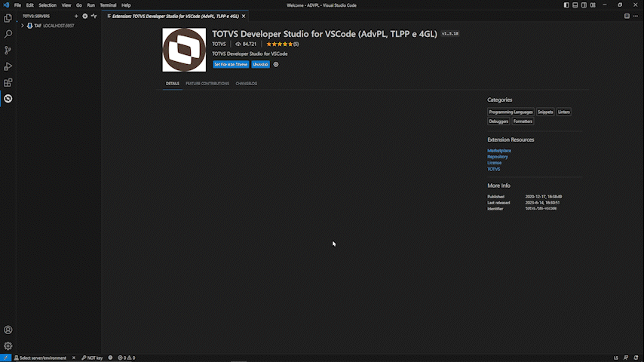644x362 pixels.
Task: Open the Edit menu
Action: [30, 5]
